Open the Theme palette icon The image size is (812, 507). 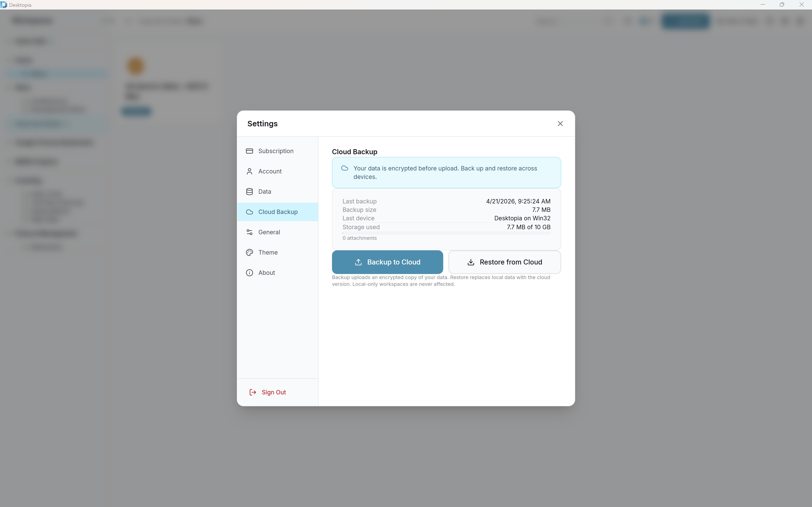point(250,252)
